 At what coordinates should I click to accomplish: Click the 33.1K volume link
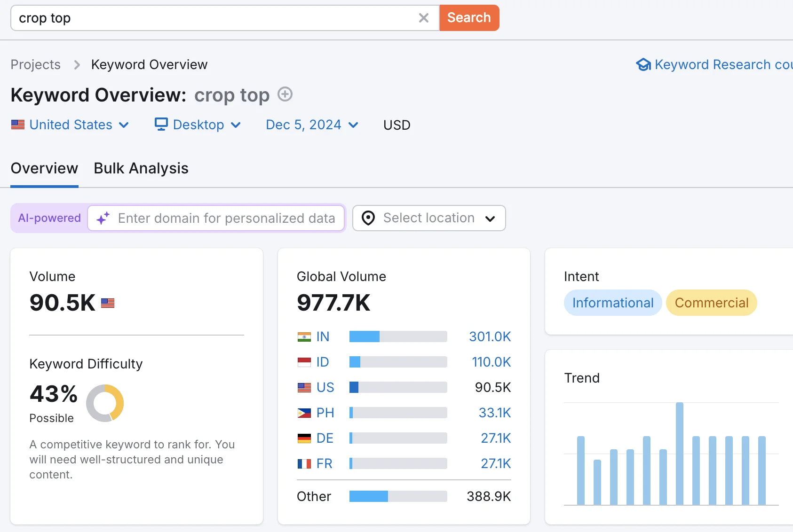coord(495,413)
